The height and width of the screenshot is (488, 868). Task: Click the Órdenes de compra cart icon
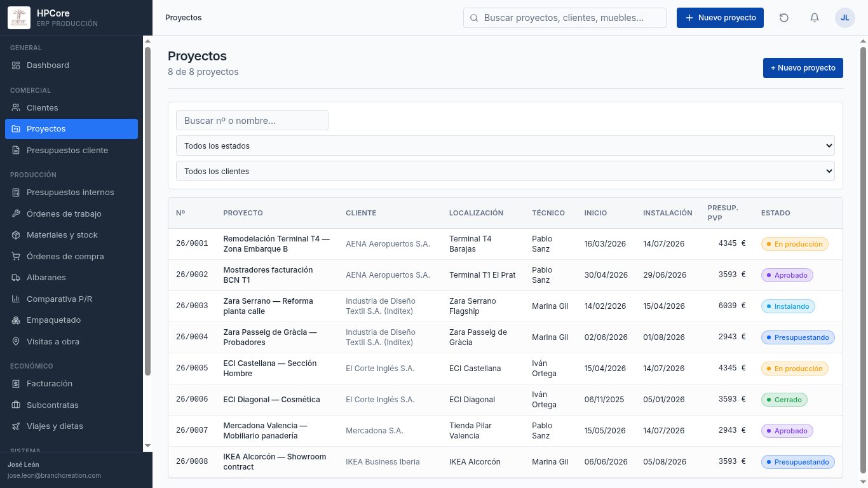(x=16, y=257)
